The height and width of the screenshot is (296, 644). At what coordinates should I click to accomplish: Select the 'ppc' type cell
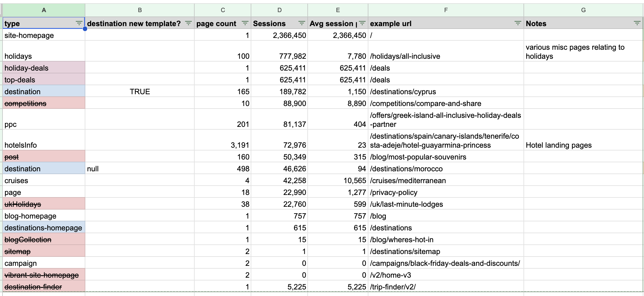44,119
